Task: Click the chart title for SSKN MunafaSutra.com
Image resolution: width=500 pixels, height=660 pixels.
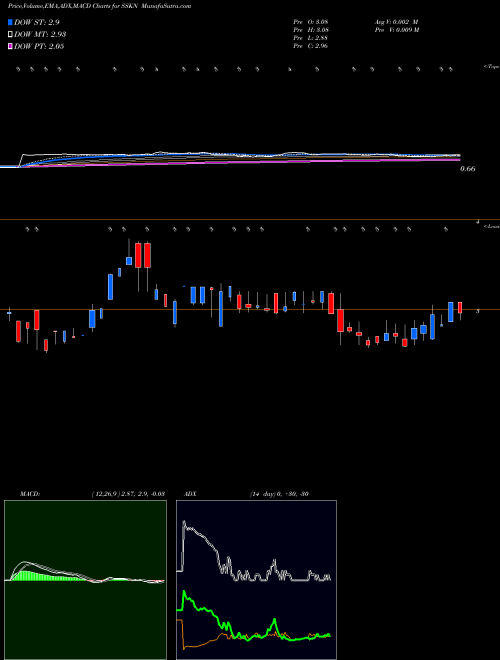Action: click(x=99, y=6)
